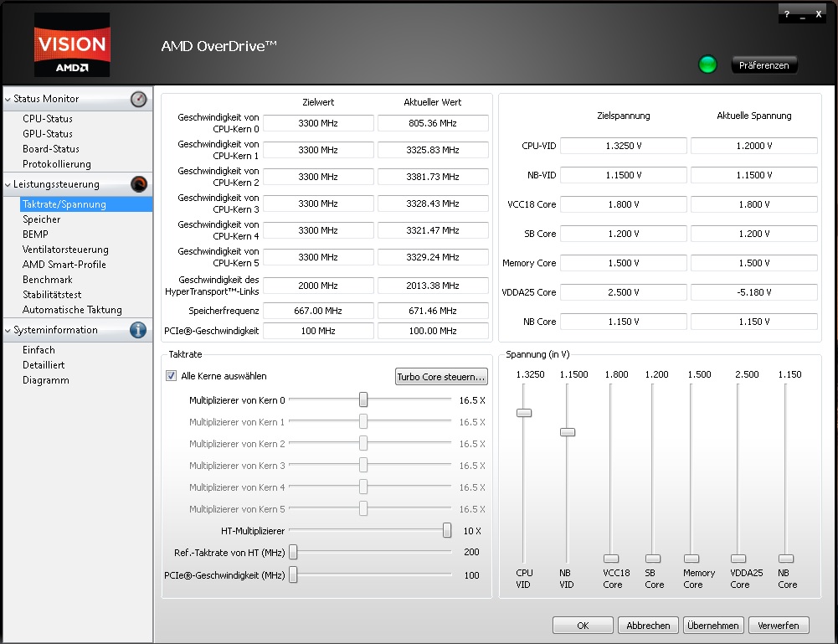The width and height of the screenshot is (838, 644).
Task: Click the Verwerfen button
Action: click(x=779, y=626)
